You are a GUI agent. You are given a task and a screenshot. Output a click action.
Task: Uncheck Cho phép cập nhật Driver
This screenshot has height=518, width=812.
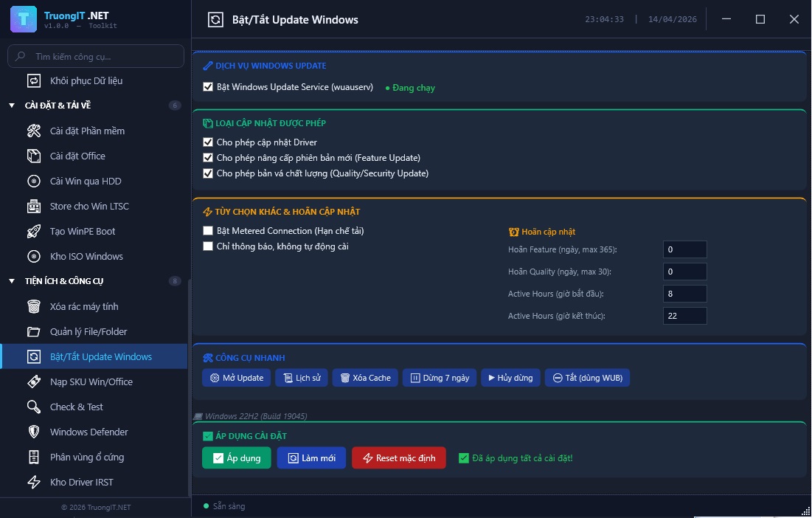click(208, 142)
